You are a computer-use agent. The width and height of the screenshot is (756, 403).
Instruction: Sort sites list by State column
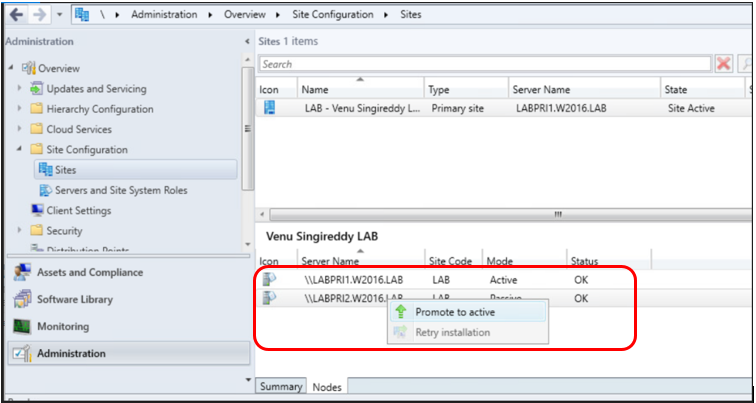(x=702, y=88)
